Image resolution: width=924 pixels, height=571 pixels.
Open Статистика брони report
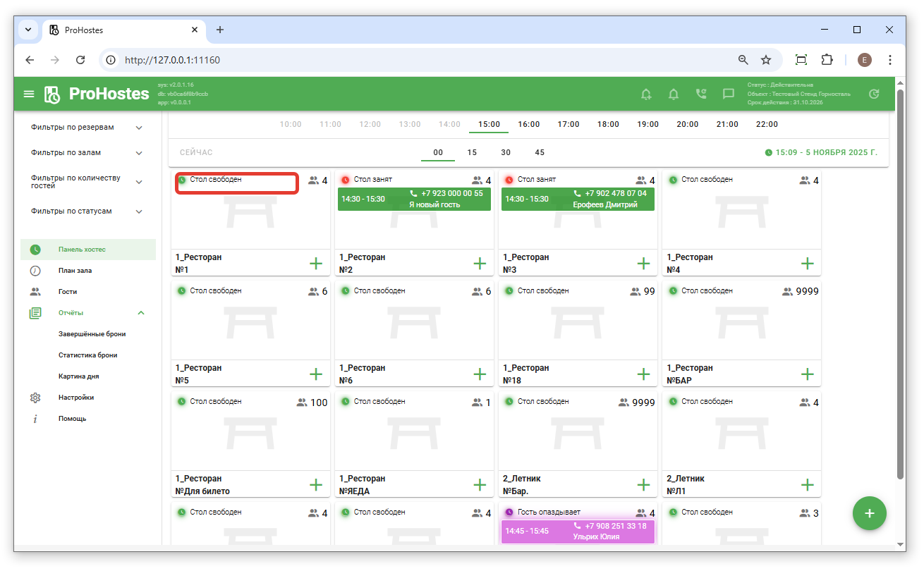point(87,355)
